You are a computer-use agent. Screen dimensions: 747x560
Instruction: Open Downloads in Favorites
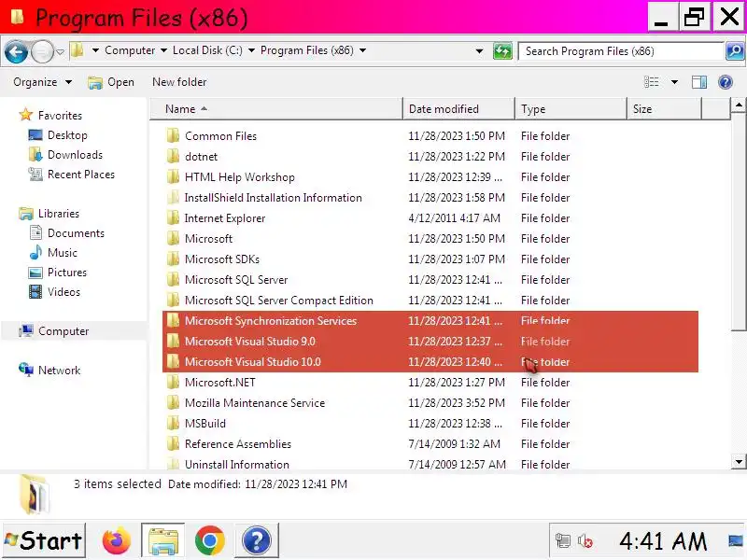pyautogui.click(x=75, y=155)
